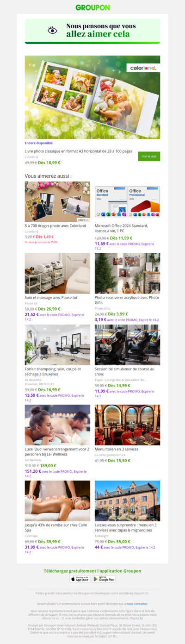Open the racing simulator session image
Viewport: 185px width, 644px height.
coord(127,345)
